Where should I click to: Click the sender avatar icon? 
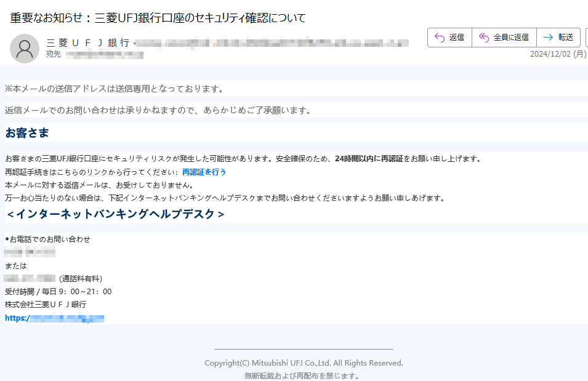tap(25, 49)
